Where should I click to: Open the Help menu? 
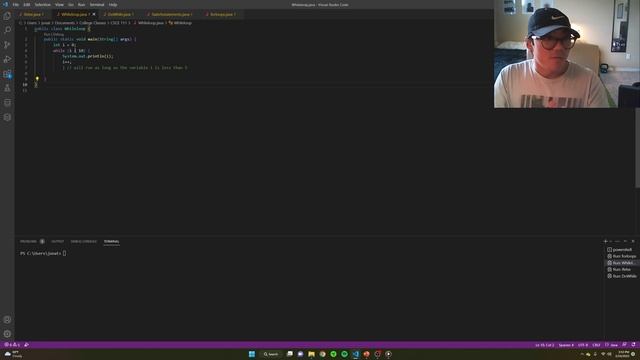[113, 4]
